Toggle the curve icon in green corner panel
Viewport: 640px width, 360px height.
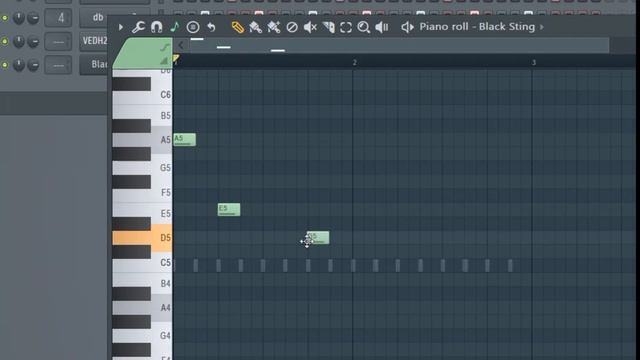(164, 48)
